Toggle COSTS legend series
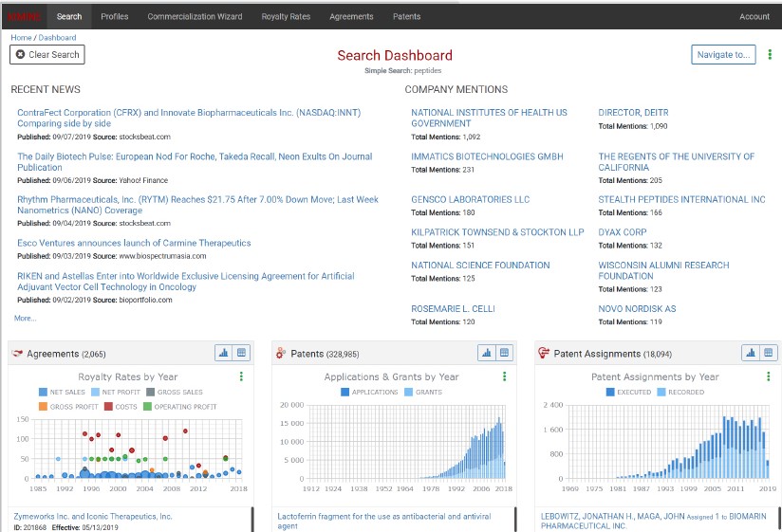Image resolution: width=782 pixels, height=532 pixels. click(121, 407)
